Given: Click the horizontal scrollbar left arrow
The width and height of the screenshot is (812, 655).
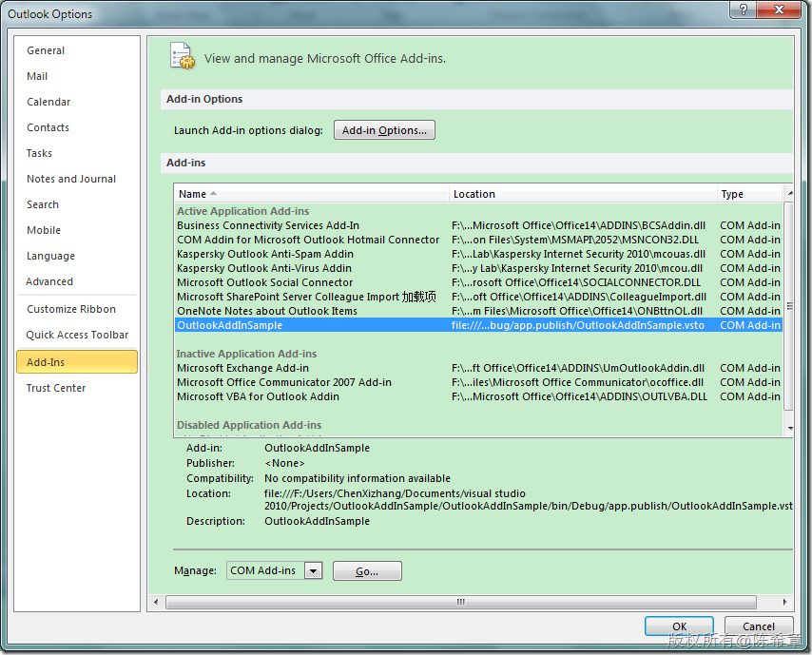Looking at the screenshot, I should click(x=156, y=602).
